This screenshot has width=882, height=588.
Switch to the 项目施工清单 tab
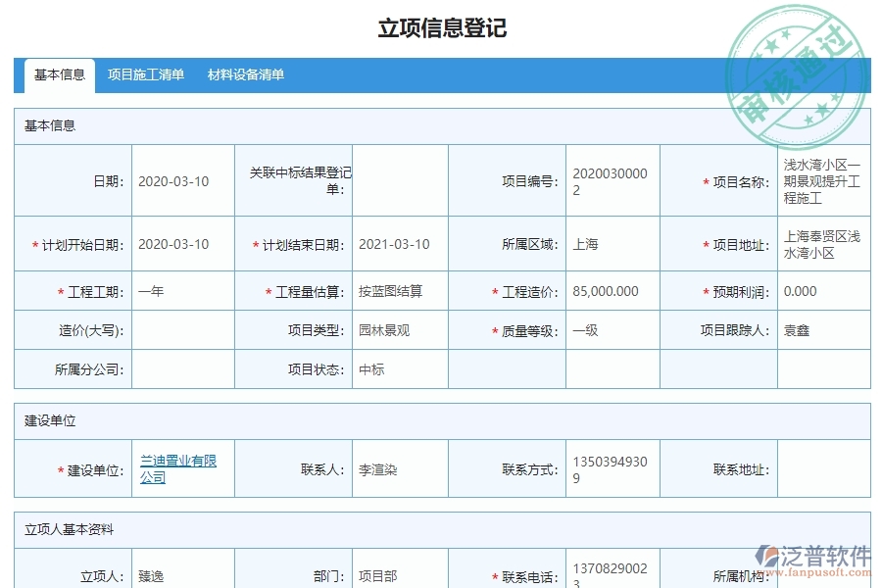tap(147, 74)
